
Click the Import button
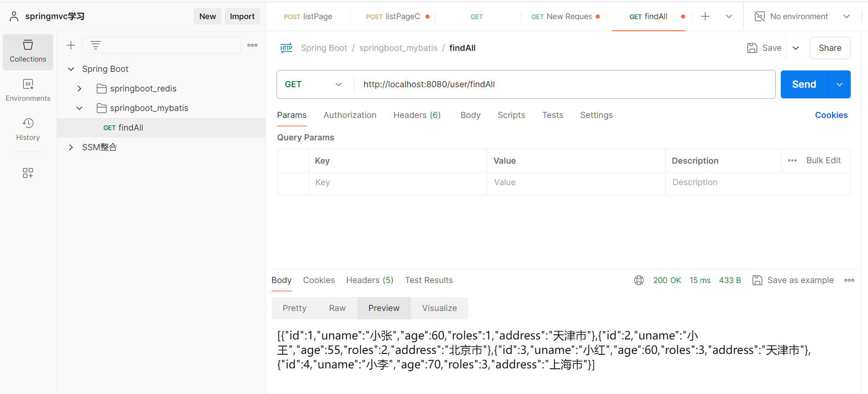242,16
